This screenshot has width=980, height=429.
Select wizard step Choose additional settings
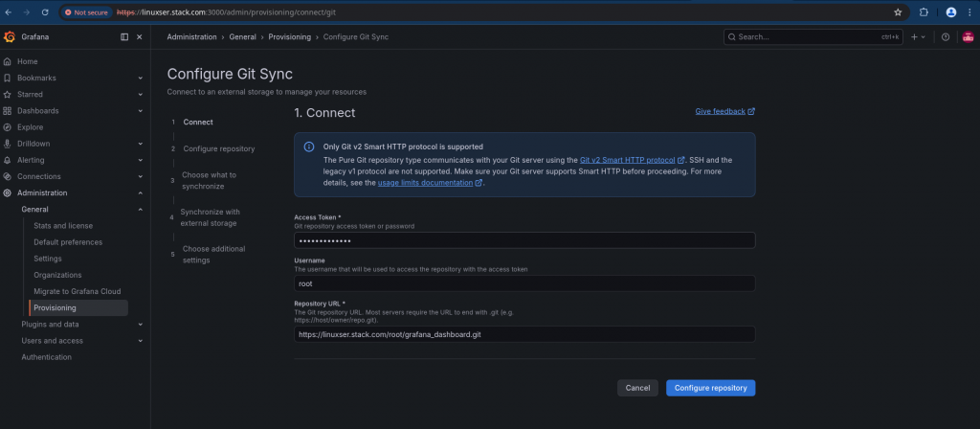213,255
